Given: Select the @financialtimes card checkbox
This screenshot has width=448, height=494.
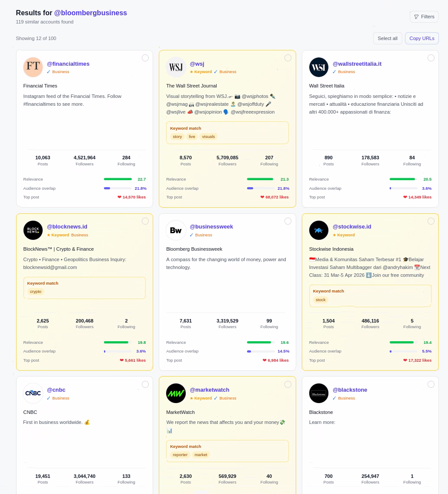Looking at the screenshot, I should pos(145,58).
